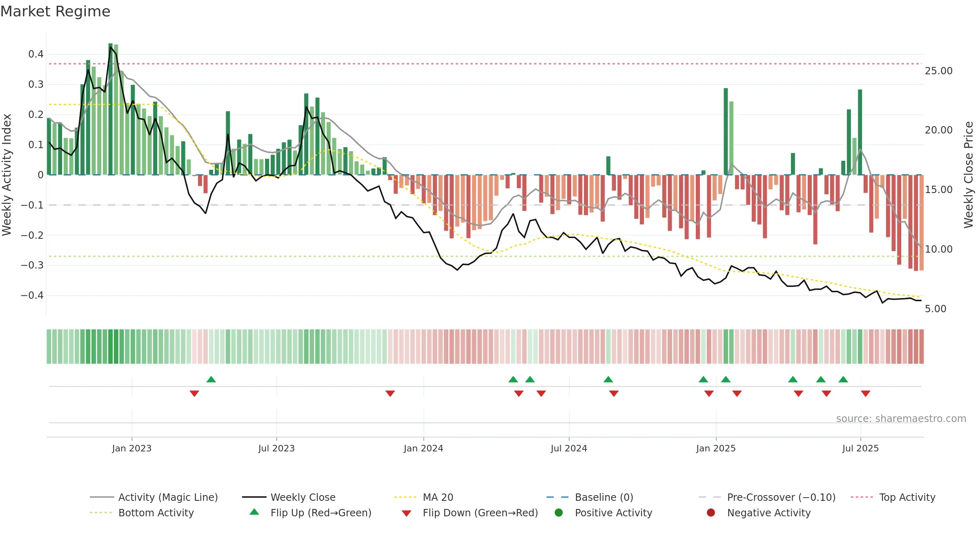980x551 pixels.
Task: Click the tall green activity bar at Jul 2025
Action: [x=860, y=132]
